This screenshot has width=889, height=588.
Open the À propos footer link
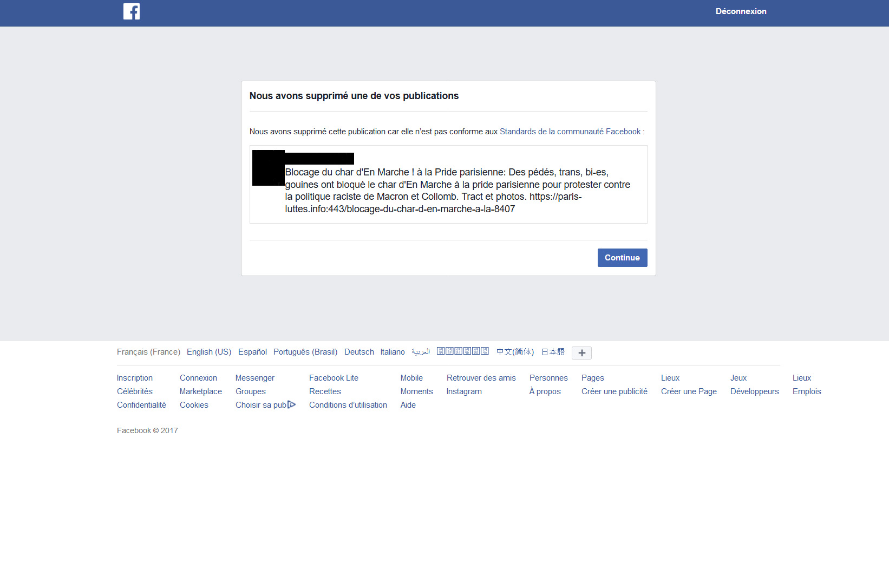(545, 391)
